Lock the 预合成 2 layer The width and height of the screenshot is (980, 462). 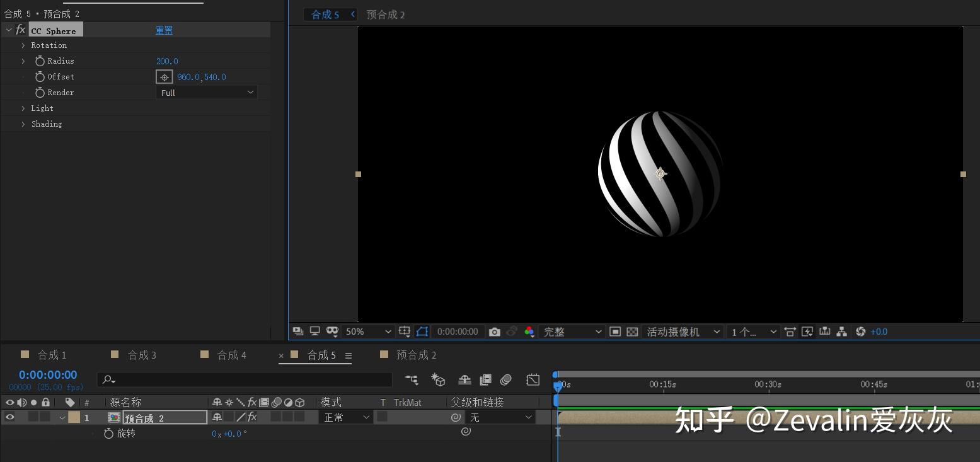(x=45, y=417)
